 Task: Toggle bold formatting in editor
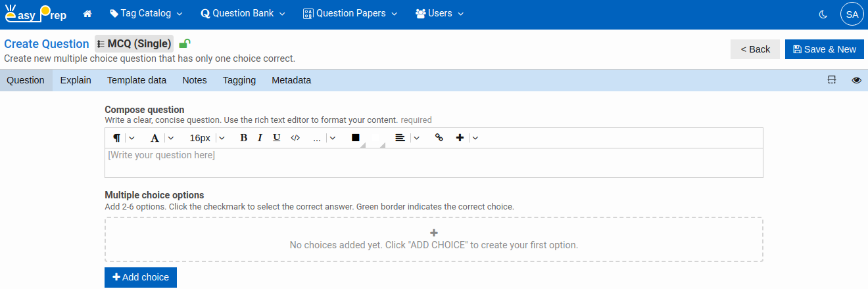(x=243, y=138)
